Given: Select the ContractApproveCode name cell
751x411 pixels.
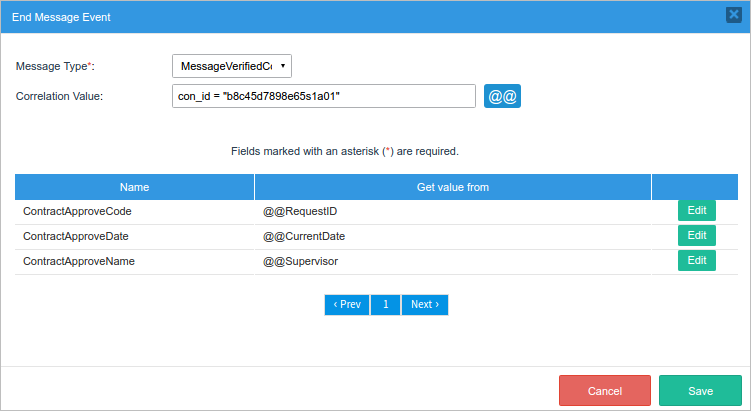Looking at the screenshot, I should 78,212.
